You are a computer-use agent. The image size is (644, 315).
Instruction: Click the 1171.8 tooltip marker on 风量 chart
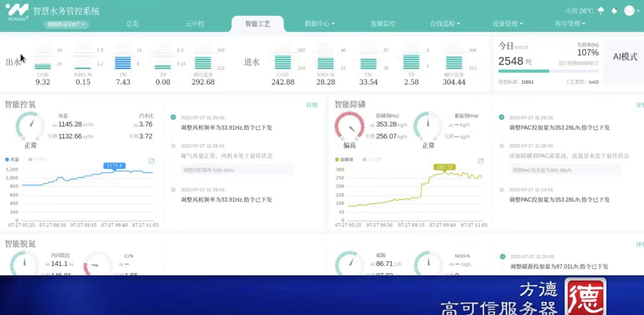click(x=115, y=166)
